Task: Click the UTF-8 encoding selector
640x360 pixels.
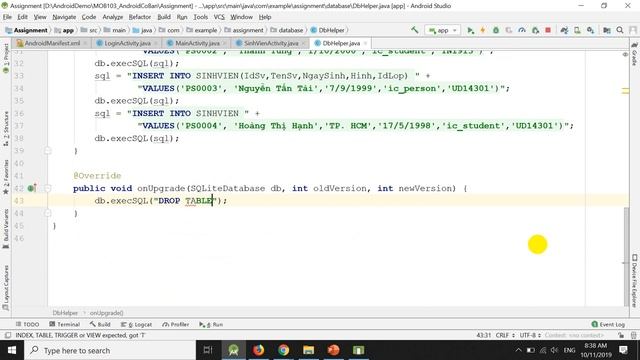Action: (530, 336)
